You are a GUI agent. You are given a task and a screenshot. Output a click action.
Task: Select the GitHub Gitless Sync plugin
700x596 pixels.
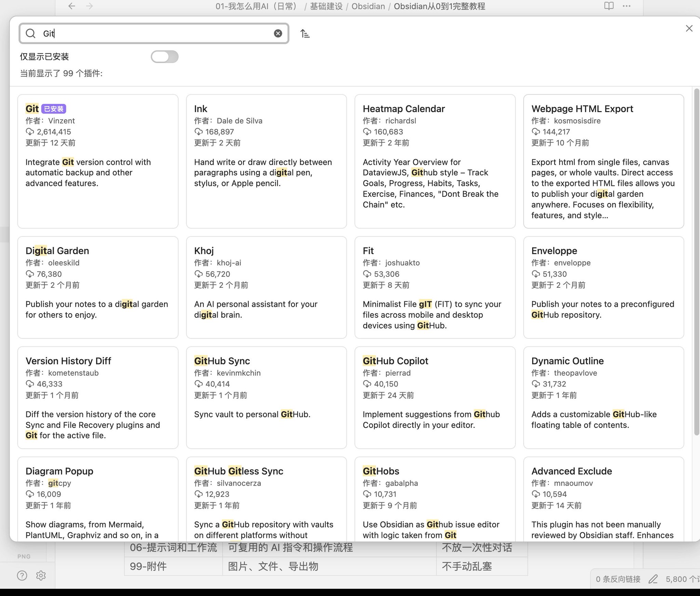click(266, 499)
